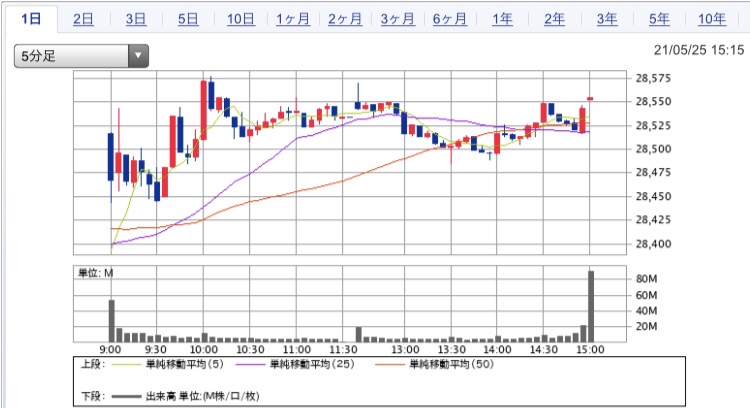
Task: Click the purple line swatch for 単純移動平均(25)
Action: [251, 365]
